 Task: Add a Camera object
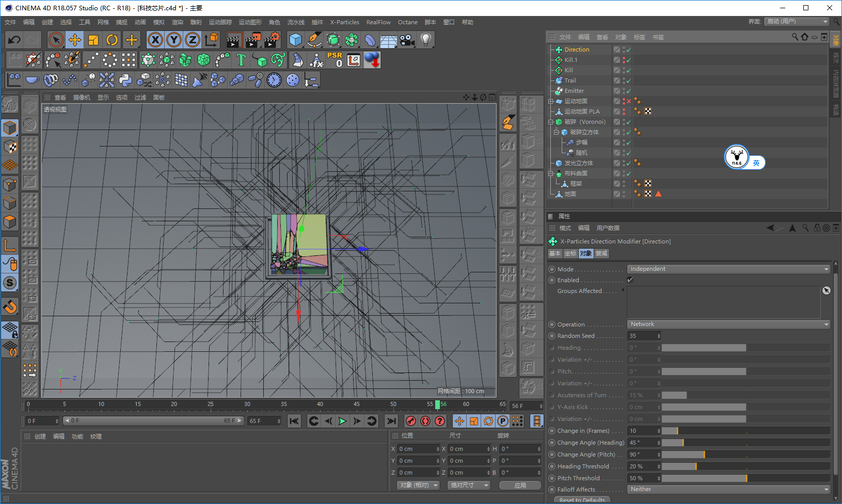click(x=407, y=40)
